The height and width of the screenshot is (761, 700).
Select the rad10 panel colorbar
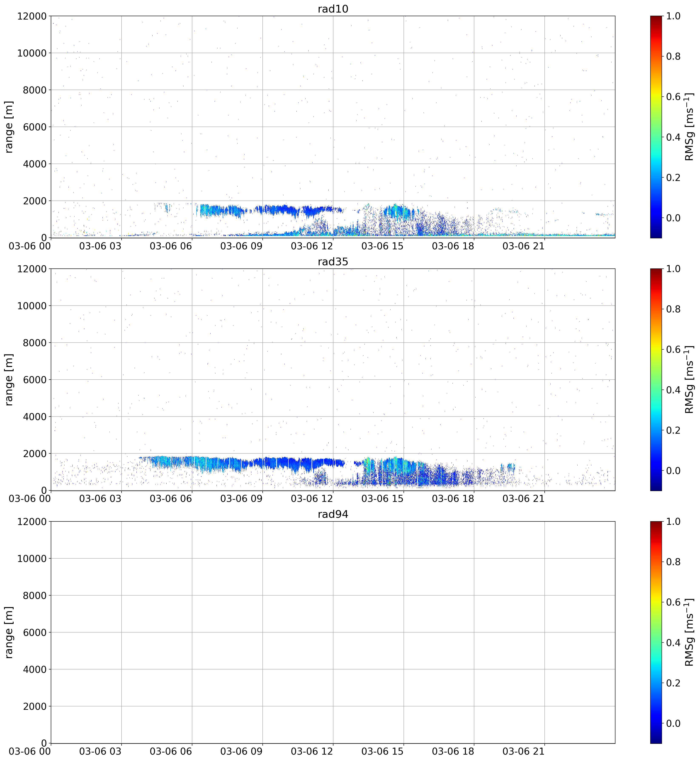656,127
